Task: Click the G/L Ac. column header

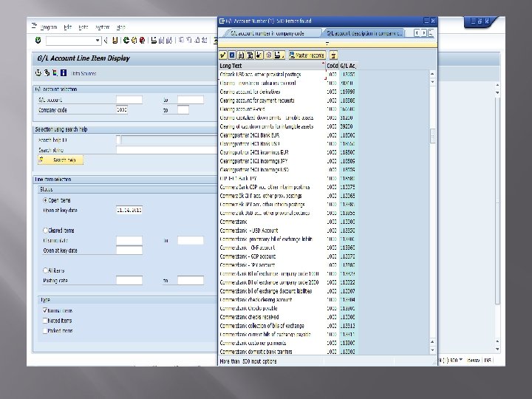Action: [x=348, y=66]
